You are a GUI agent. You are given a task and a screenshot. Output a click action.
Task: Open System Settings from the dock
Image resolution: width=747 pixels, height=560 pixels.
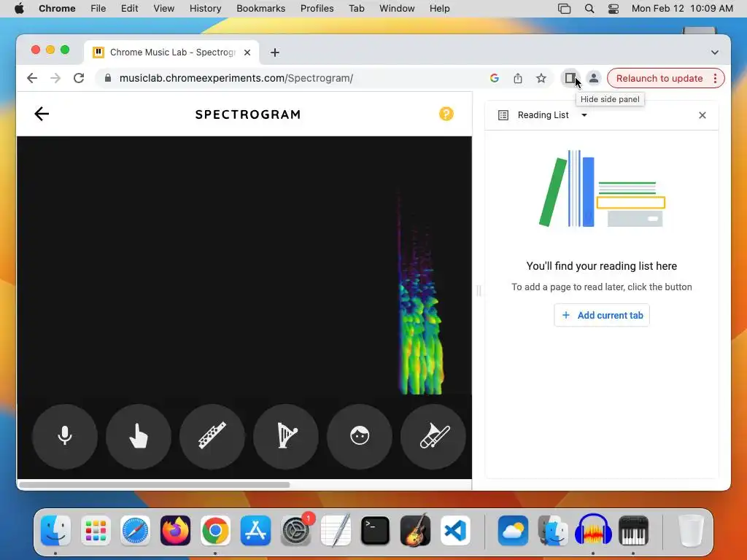[x=296, y=531]
